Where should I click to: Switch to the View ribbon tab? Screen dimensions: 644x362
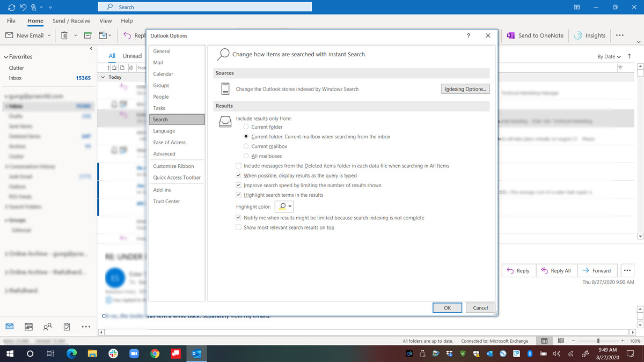tap(106, 21)
